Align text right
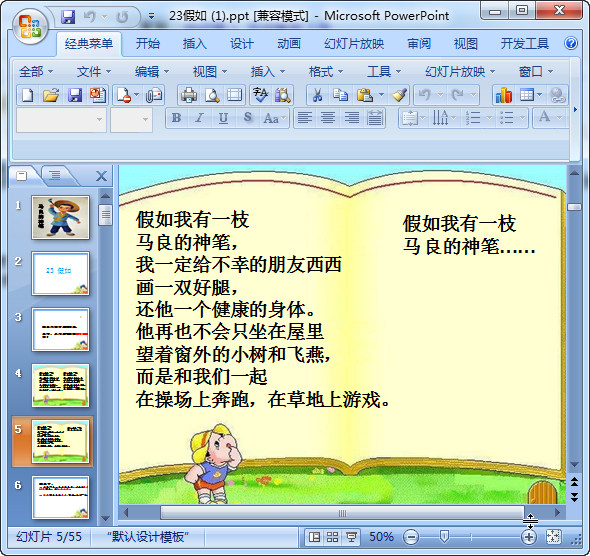This screenshot has width=590, height=556. [x=351, y=118]
